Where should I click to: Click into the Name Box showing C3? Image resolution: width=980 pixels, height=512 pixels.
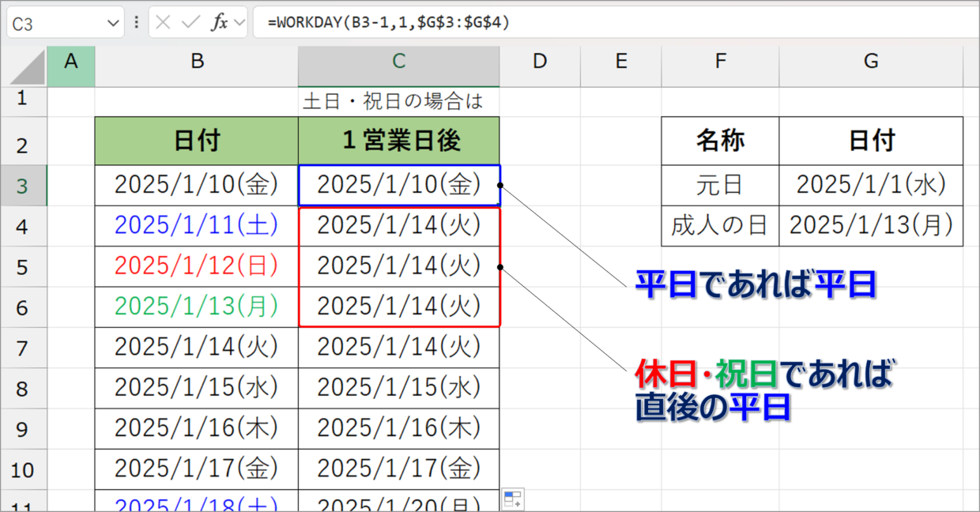pos(55,24)
